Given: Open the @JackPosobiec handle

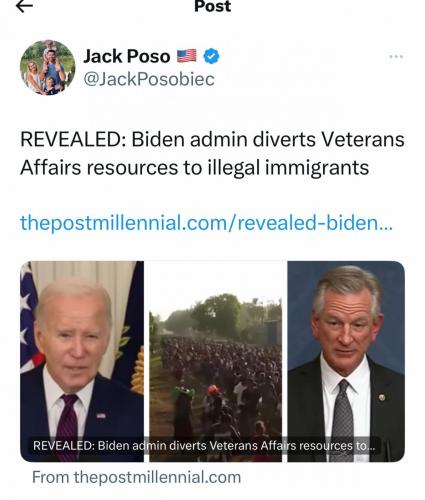Looking at the screenshot, I should (x=149, y=79).
